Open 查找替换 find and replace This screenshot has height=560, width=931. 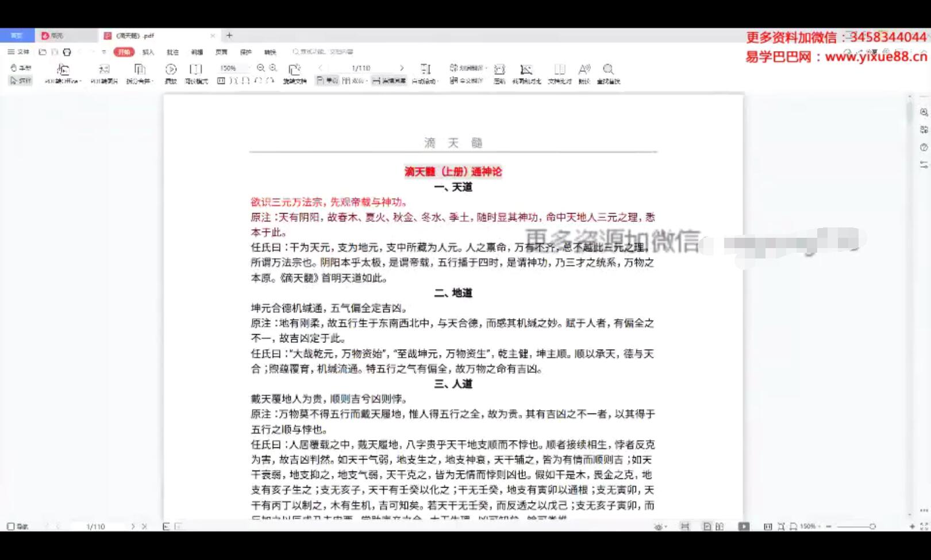(x=608, y=72)
